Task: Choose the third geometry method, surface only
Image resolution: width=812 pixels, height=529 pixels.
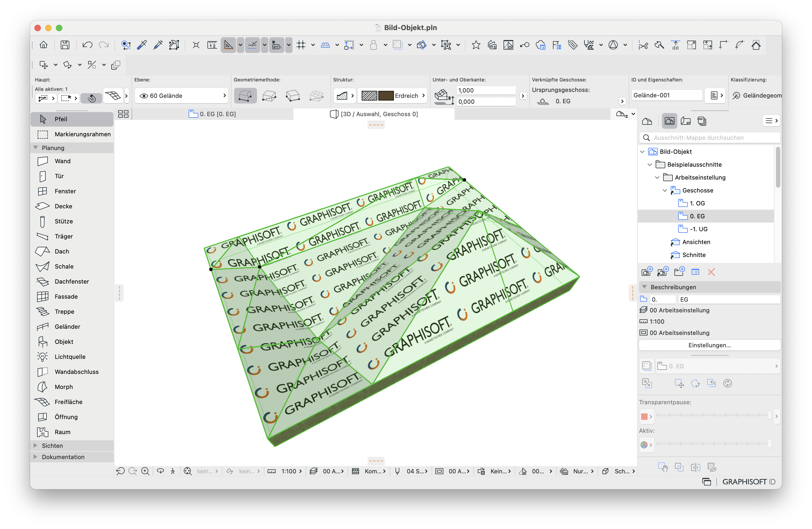Action: pyautogui.click(x=293, y=96)
